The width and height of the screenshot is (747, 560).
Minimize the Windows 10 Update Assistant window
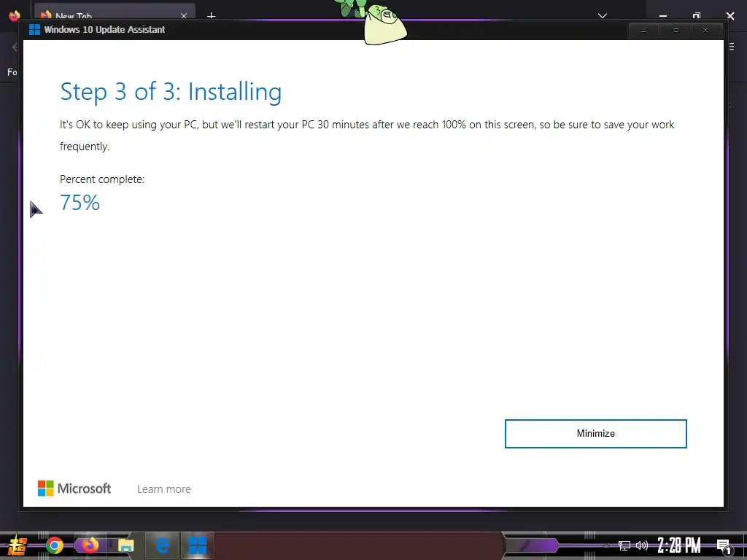(x=643, y=31)
